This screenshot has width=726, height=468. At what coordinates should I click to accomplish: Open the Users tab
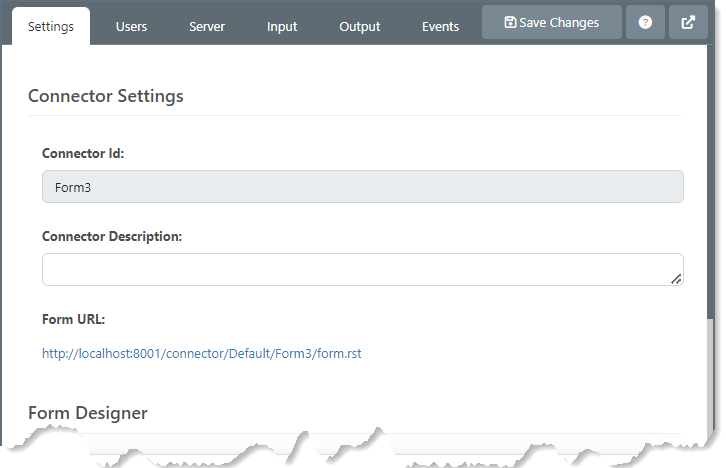click(131, 27)
